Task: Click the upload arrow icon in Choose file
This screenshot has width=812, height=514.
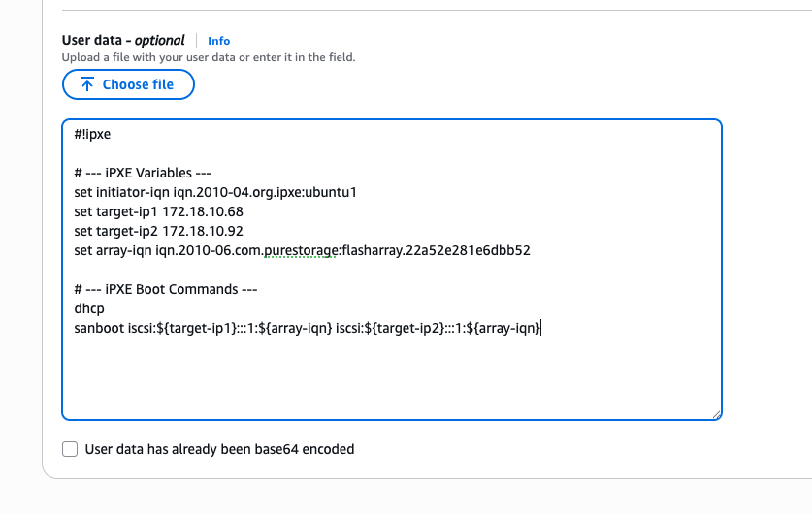Action: click(x=87, y=84)
